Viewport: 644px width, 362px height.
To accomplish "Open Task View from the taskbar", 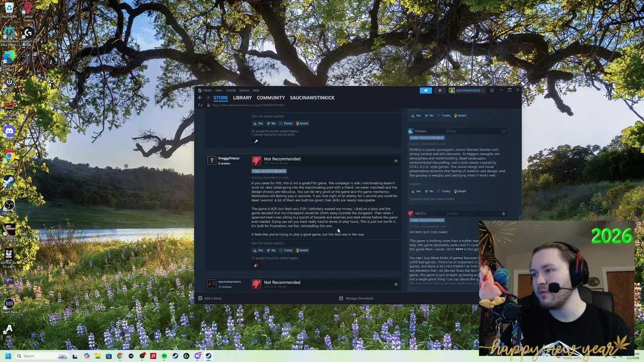I will coord(75,356).
